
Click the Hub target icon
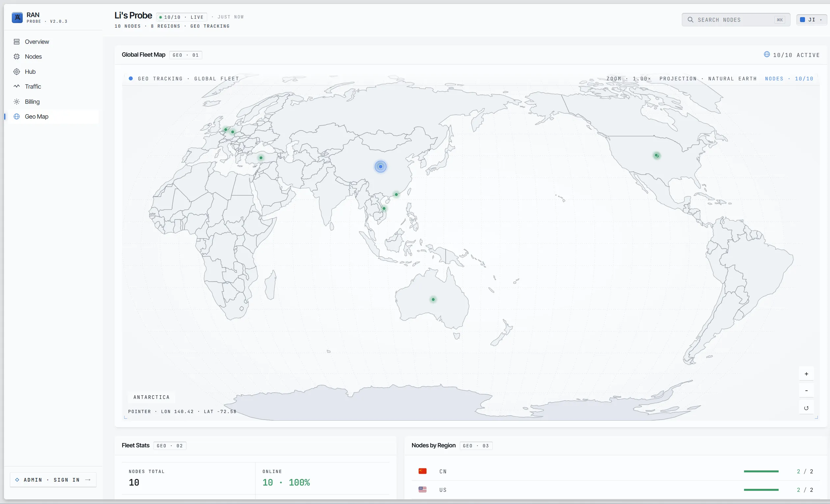click(x=16, y=72)
